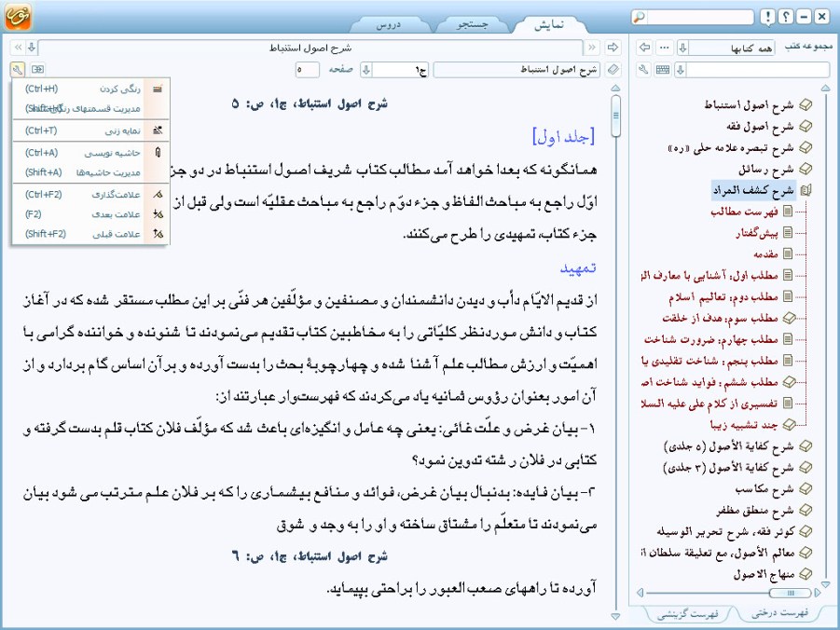Click the page number input field
The height and width of the screenshot is (630, 840).
coord(313,69)
